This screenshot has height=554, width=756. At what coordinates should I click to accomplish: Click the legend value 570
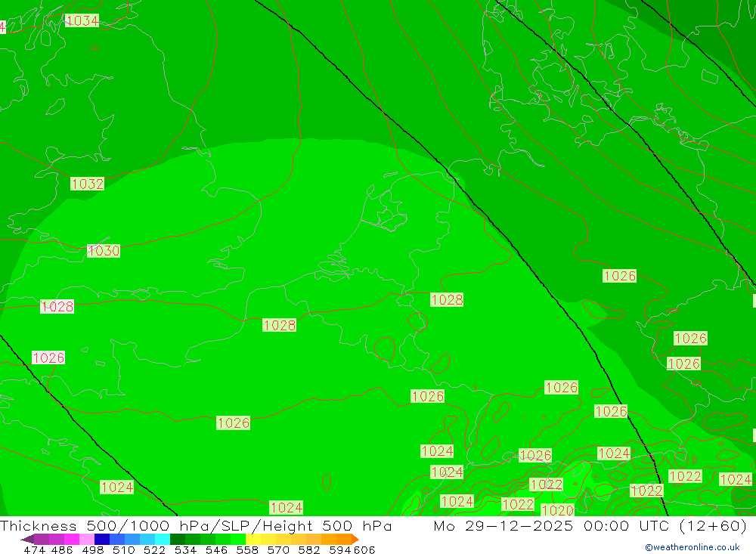(277, 549)
